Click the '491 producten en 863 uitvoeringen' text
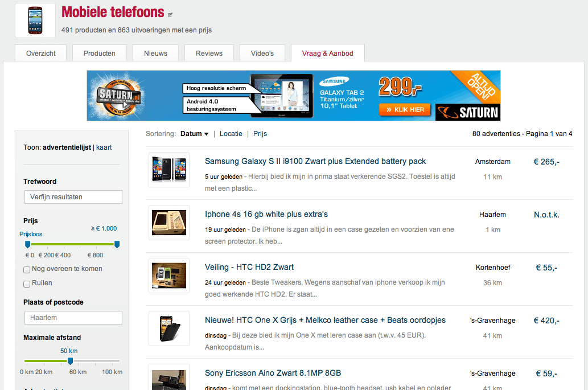588x390 pixels. coord(137,30)
